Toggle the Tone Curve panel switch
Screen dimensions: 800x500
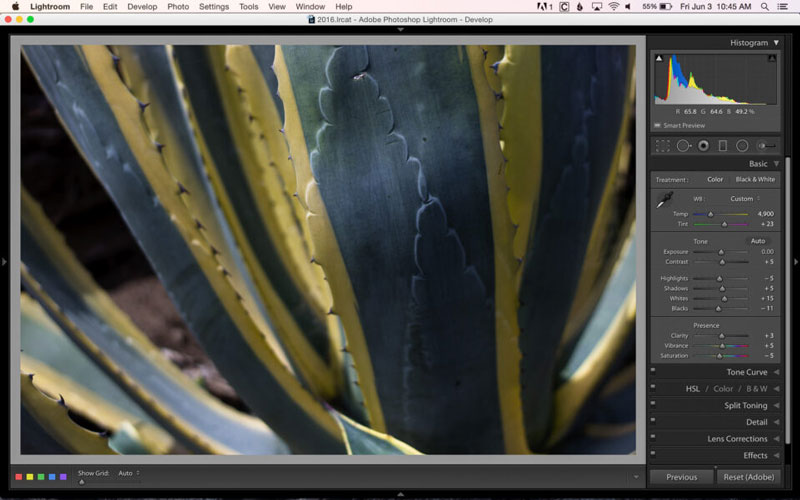653,372
